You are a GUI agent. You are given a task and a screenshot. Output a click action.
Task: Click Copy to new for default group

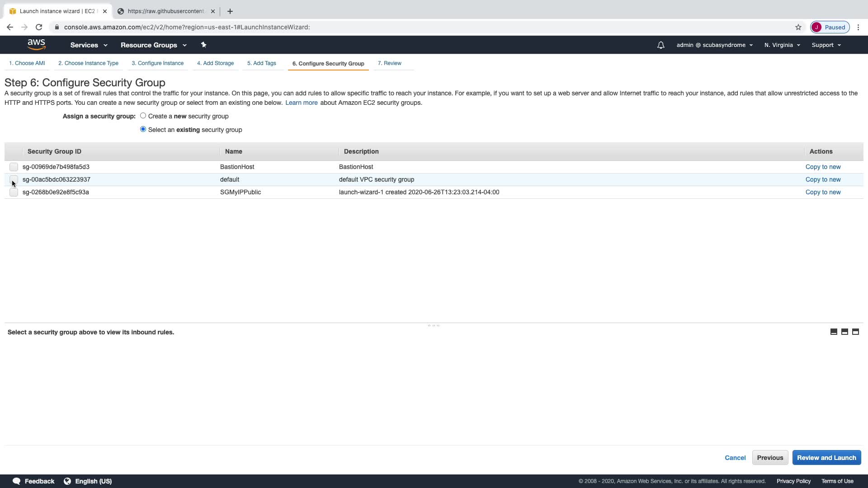point(823,179)
